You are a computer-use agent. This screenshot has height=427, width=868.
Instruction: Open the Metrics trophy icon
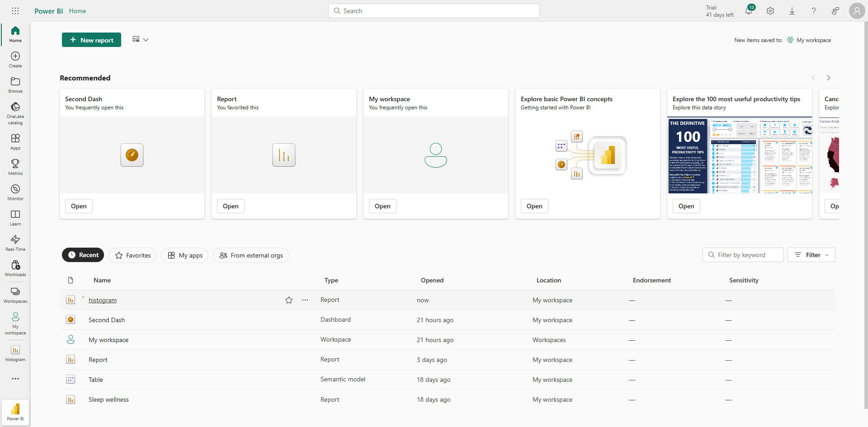[x=15, y=166]
